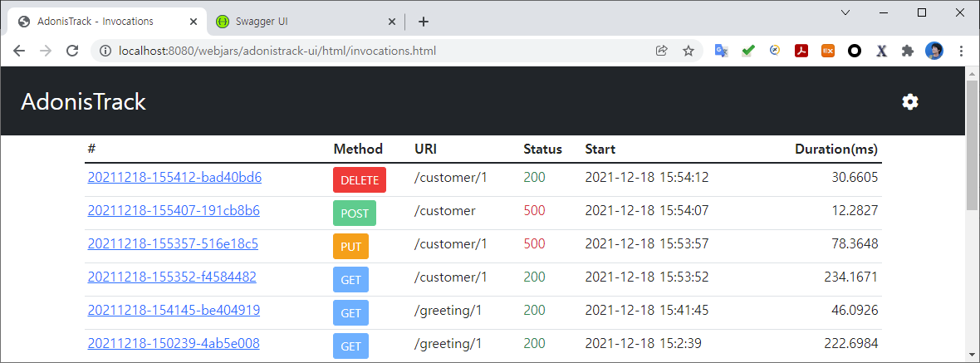980x363 pixels.
Task: Select the AdonisTrack - Invocations tab
Action: click(x=106, y=22)
